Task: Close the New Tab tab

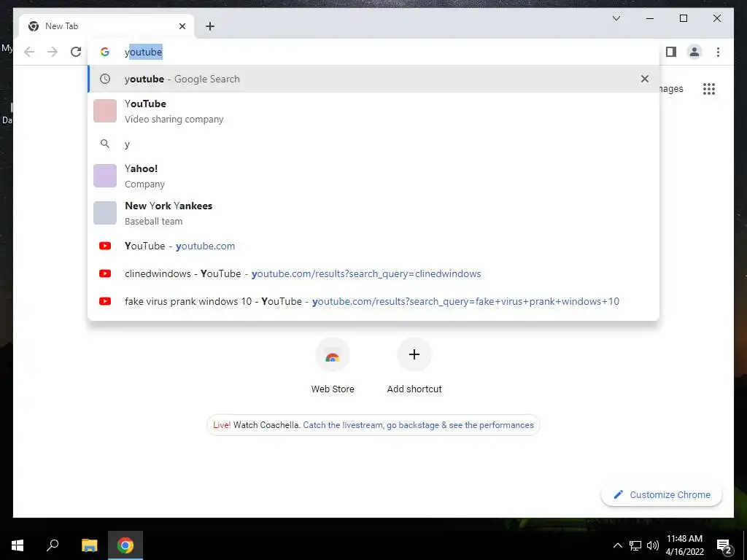Action: [182, 26]
